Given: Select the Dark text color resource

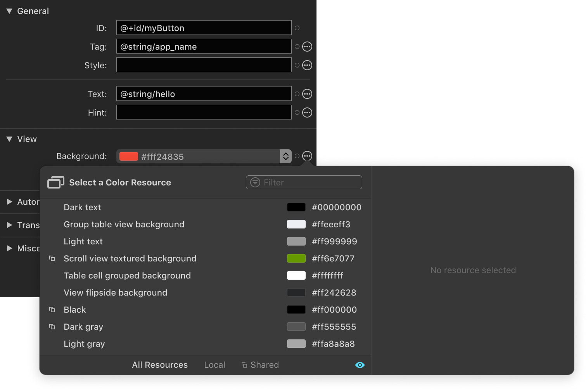Looking at the screenshot, I should (82, 207).
